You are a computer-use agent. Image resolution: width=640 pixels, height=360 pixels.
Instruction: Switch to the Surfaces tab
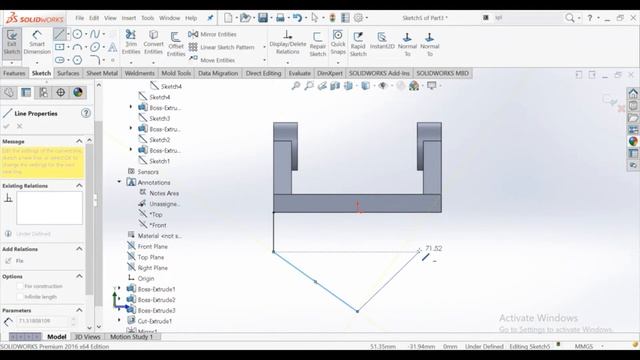pyautogui.click(x=68, y=73)
